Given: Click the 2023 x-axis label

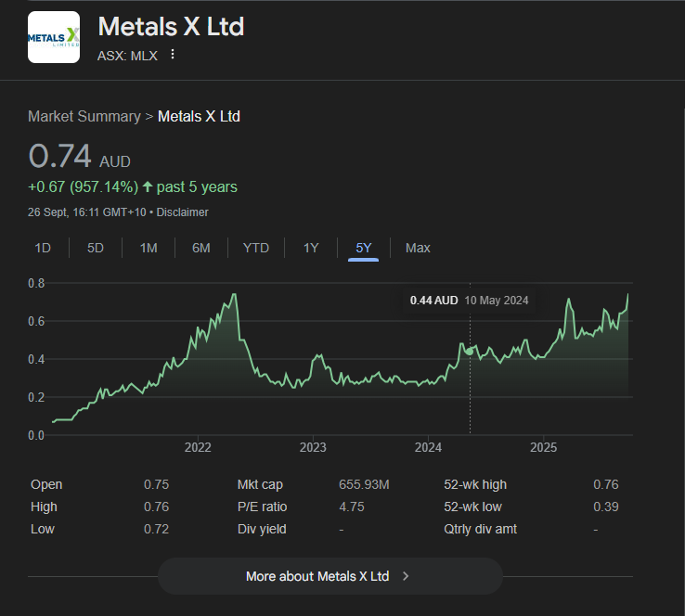Looking at the screenshot, I should point(313,447).
